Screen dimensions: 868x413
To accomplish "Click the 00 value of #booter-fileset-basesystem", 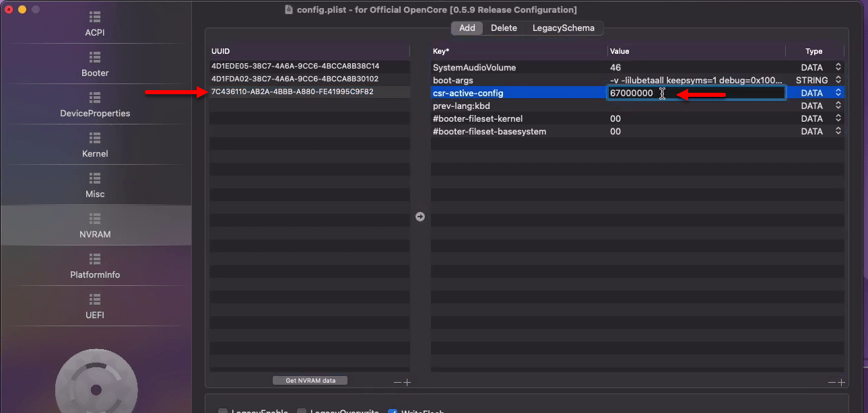I will [615, 131].
